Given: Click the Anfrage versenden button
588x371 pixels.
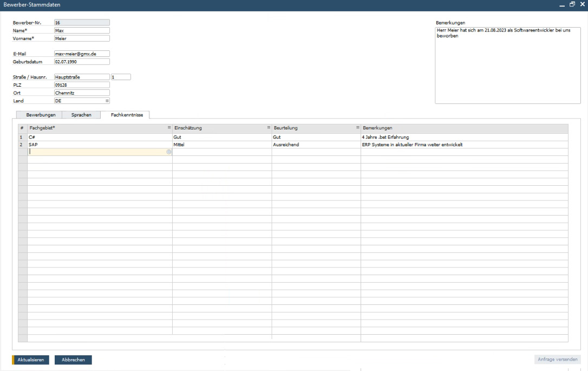Looking at the screenshot, I should click(557, 359).
